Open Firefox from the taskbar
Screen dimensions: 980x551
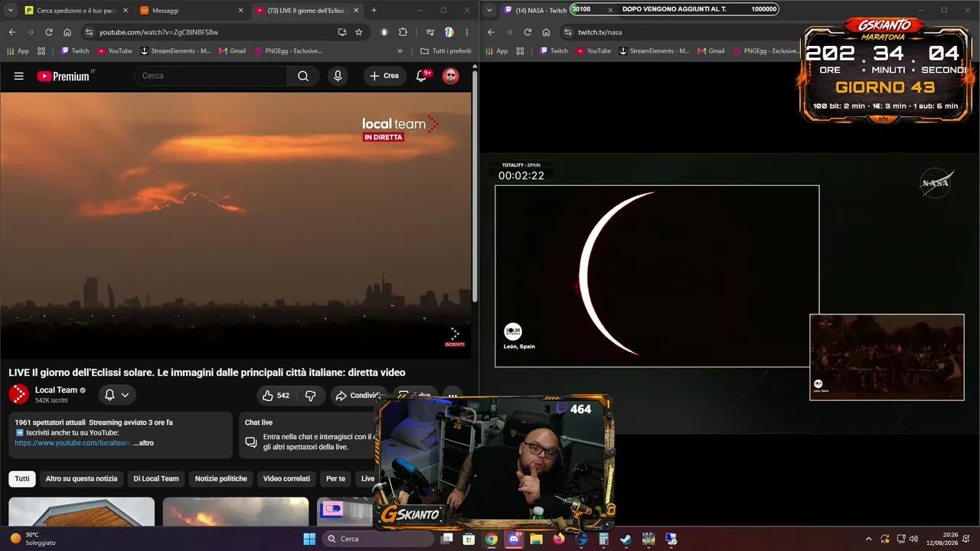click(558, 539)
